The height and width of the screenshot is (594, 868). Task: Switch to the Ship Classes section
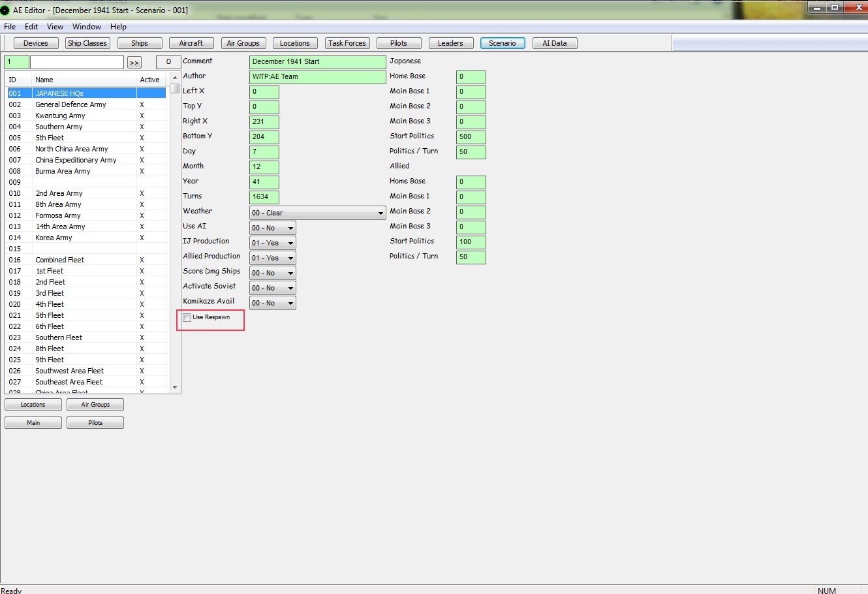pos(87,43)
